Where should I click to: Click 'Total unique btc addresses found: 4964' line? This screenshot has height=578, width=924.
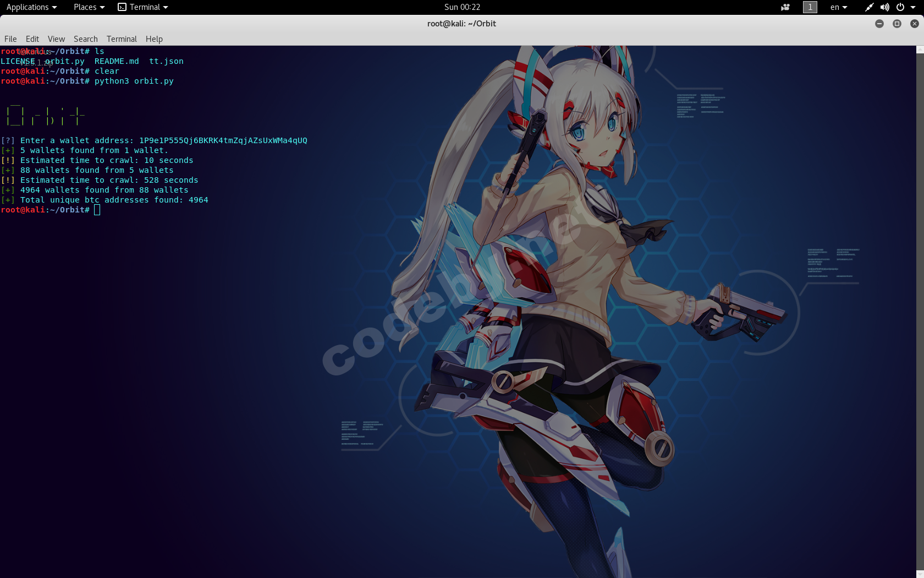click(114, 200)
